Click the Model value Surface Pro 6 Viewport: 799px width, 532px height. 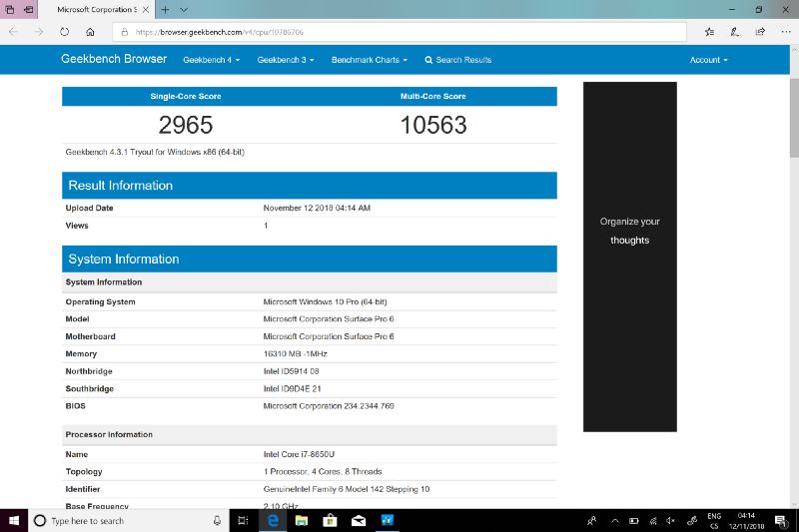(x=329, y=318)
